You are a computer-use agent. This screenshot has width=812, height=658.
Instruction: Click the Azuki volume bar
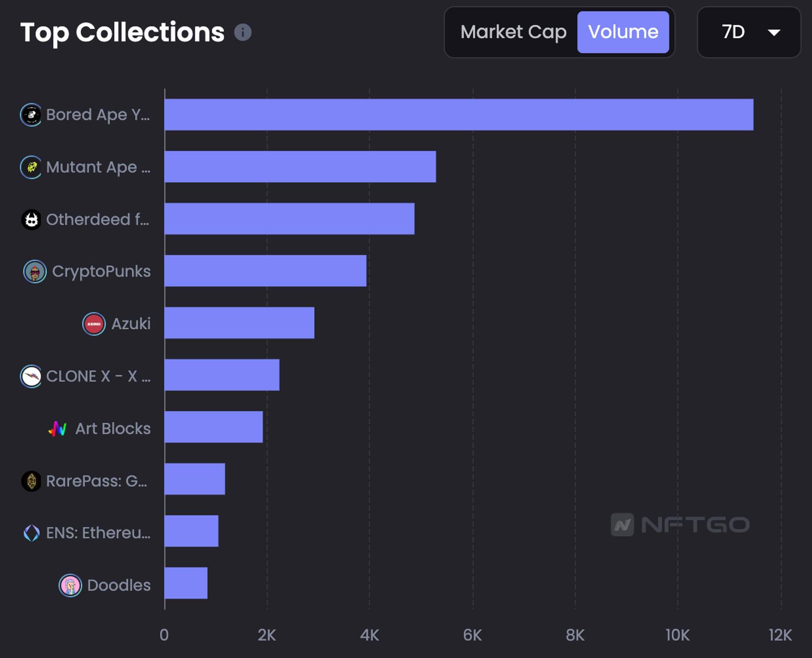(239, 323)
